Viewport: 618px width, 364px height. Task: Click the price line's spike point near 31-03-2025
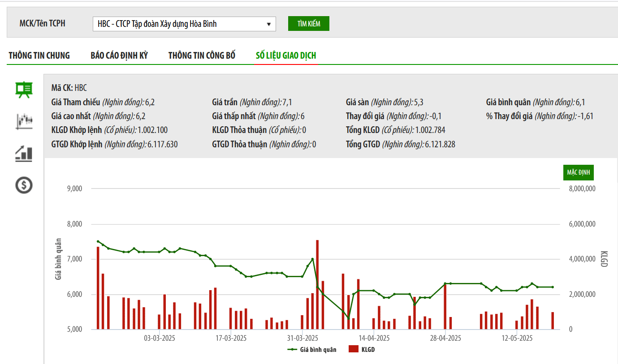[312, 259]
